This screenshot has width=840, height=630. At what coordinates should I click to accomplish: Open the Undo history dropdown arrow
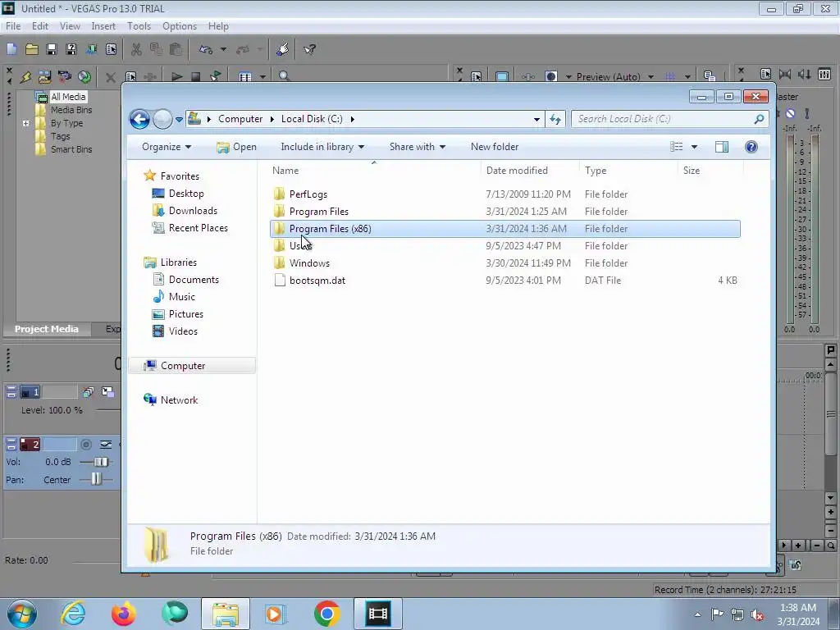223,49
